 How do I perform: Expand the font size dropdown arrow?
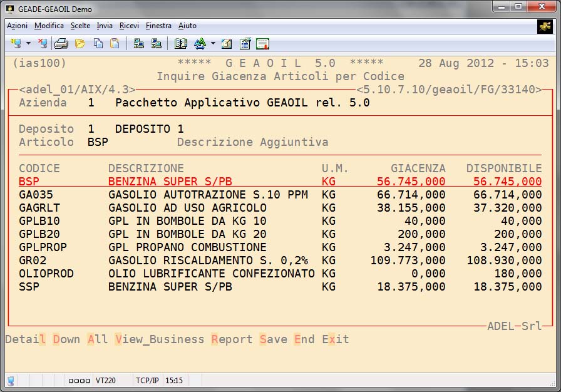point(213,44)
